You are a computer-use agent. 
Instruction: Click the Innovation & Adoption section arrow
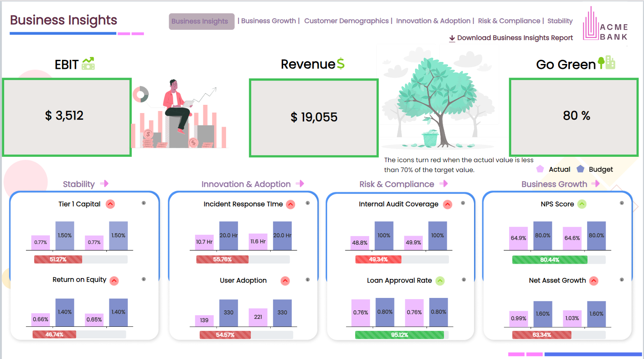point(300,184)
